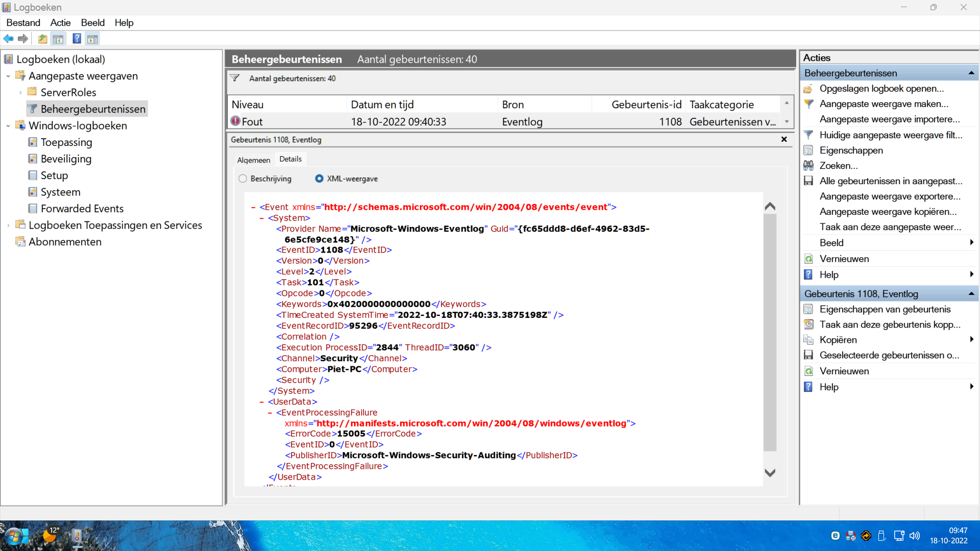Expand Logboeken Toepassingen en Services node

coord(8,226)
